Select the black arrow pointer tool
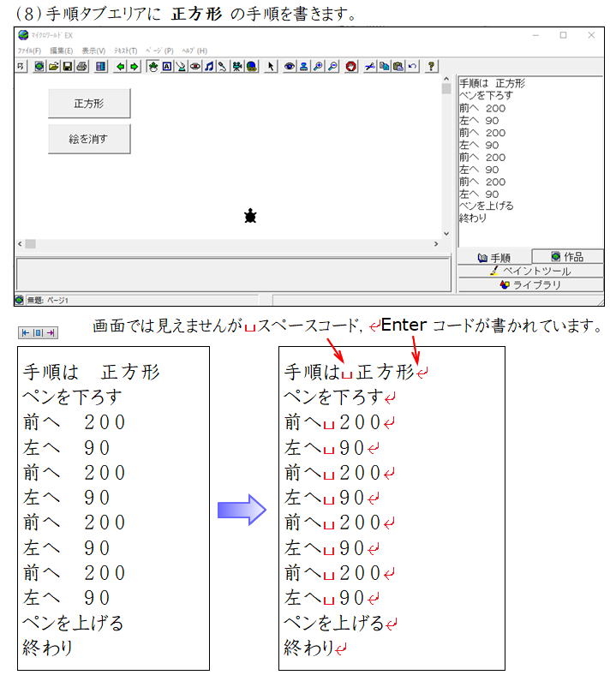 pos(271,66)
